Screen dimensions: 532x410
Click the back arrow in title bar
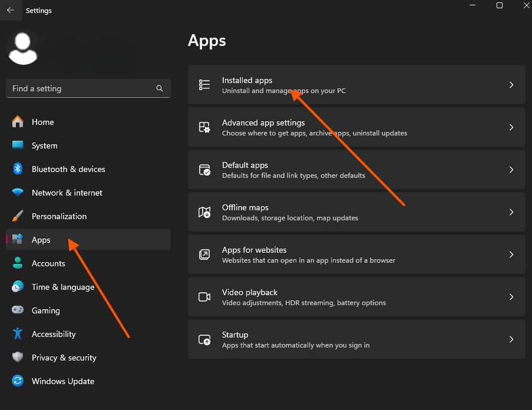click(x=11, y=10)
